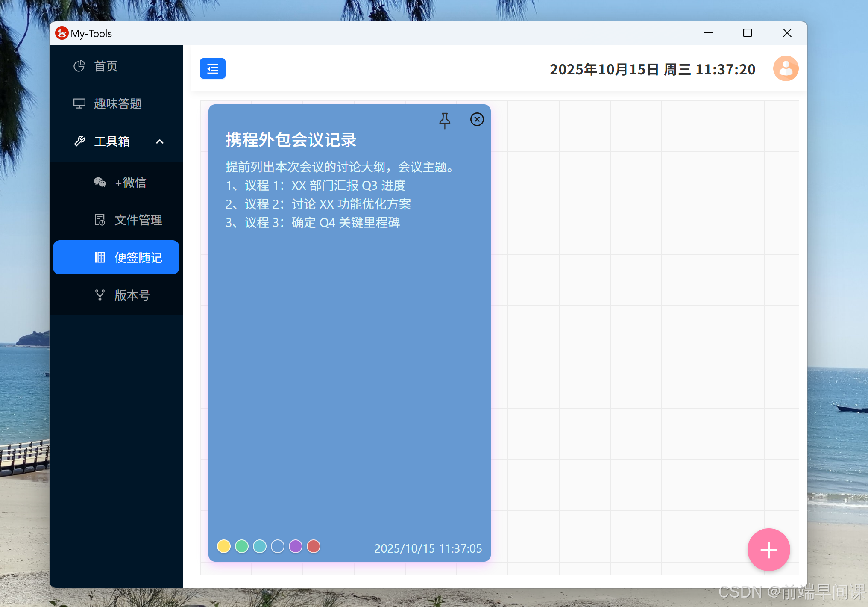Add a new note with the pink plus button
The height and width of the screenshot is (607, 868).
point(768,550)
